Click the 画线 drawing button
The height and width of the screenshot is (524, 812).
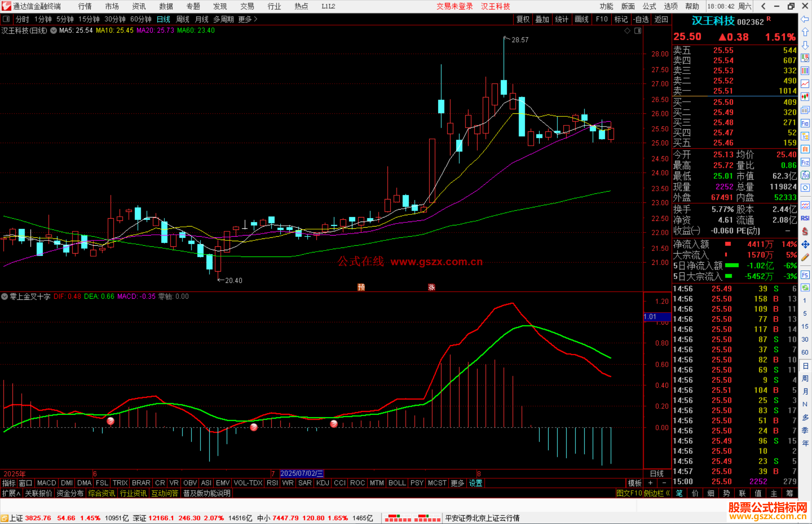click(x=582, y=19)
